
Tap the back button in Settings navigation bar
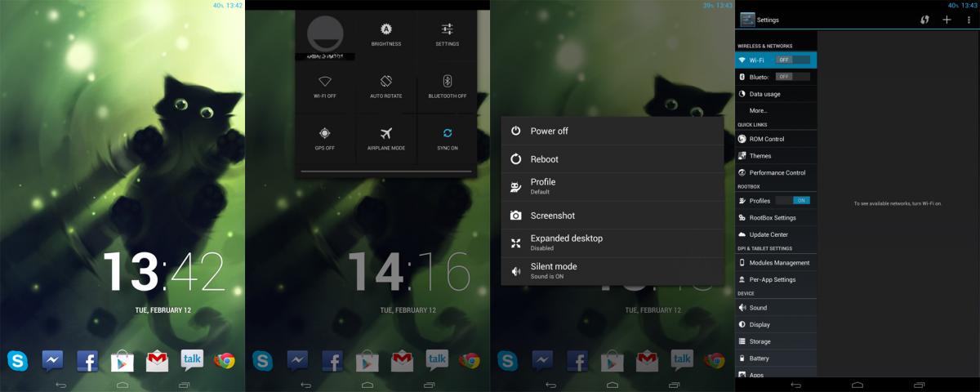pyautogui.click(x=795, y=384)
